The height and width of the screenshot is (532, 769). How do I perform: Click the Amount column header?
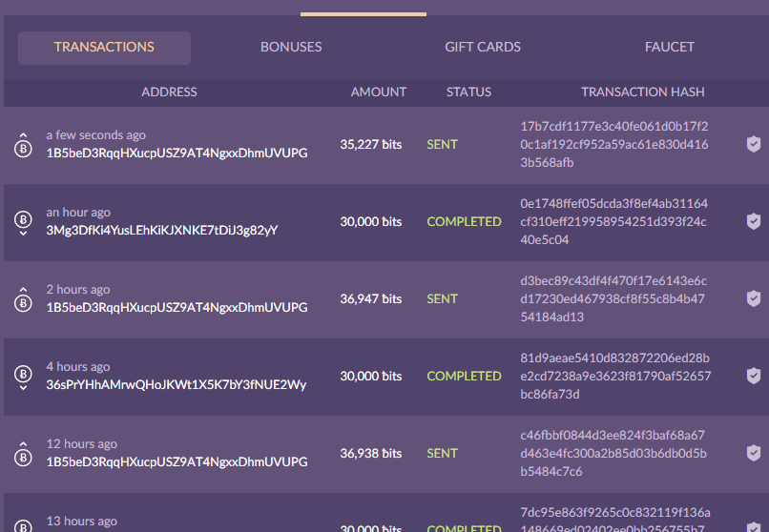tap(379, 92)
